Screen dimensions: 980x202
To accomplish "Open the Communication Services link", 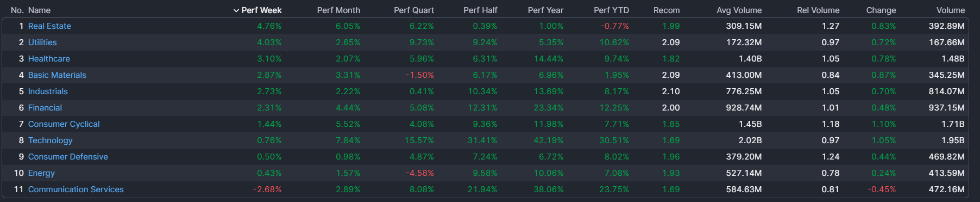I will (x=76, y=189).
